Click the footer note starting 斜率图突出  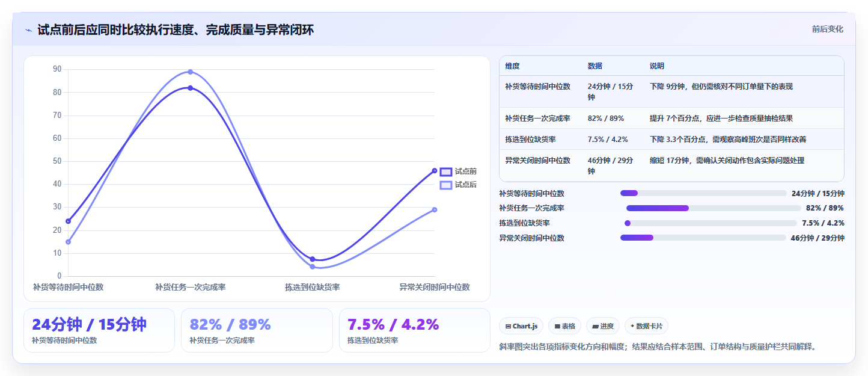[659, 347]
